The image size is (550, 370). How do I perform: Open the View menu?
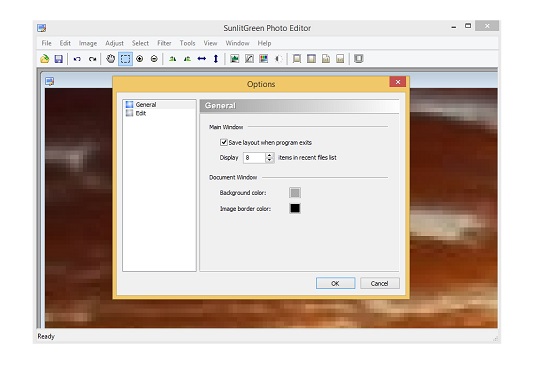210,43
